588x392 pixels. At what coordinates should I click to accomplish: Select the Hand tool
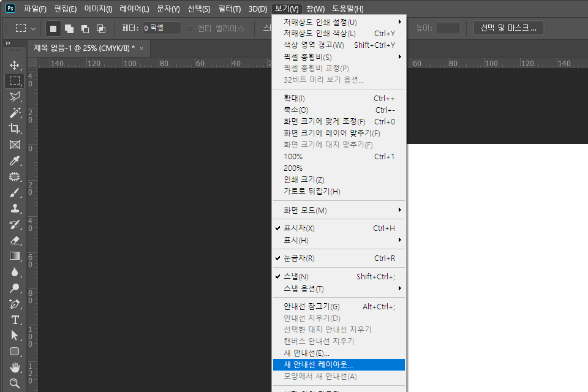pos(15,367)
